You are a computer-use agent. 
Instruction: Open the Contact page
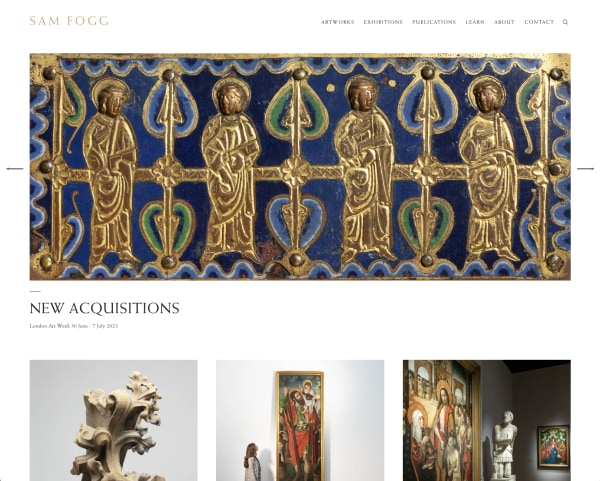539,22
